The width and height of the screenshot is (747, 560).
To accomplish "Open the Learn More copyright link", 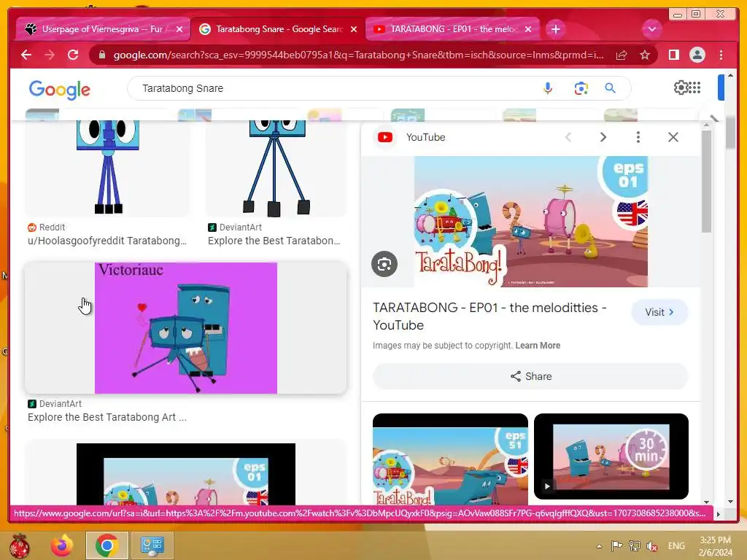I will click(x=538, y=346).
